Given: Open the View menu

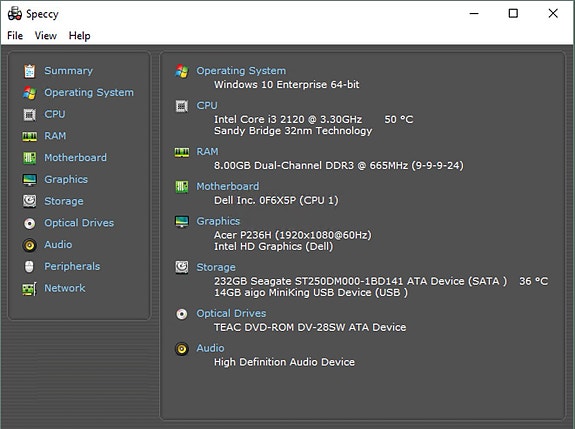Looking at the screenshot, I should 46,36.
